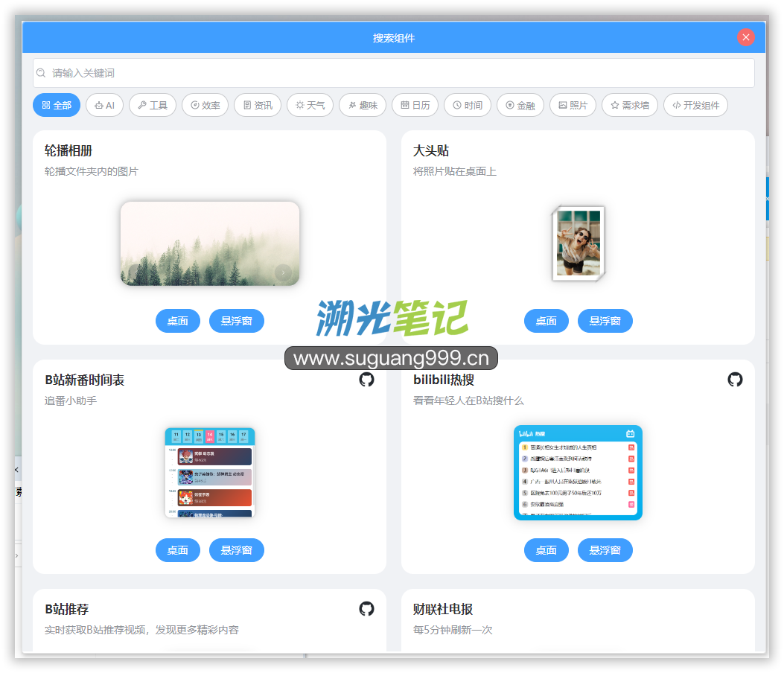Viewport: 784px width, 673px height.
Task: Select the 日历 category tab
Action: [415, 105]
